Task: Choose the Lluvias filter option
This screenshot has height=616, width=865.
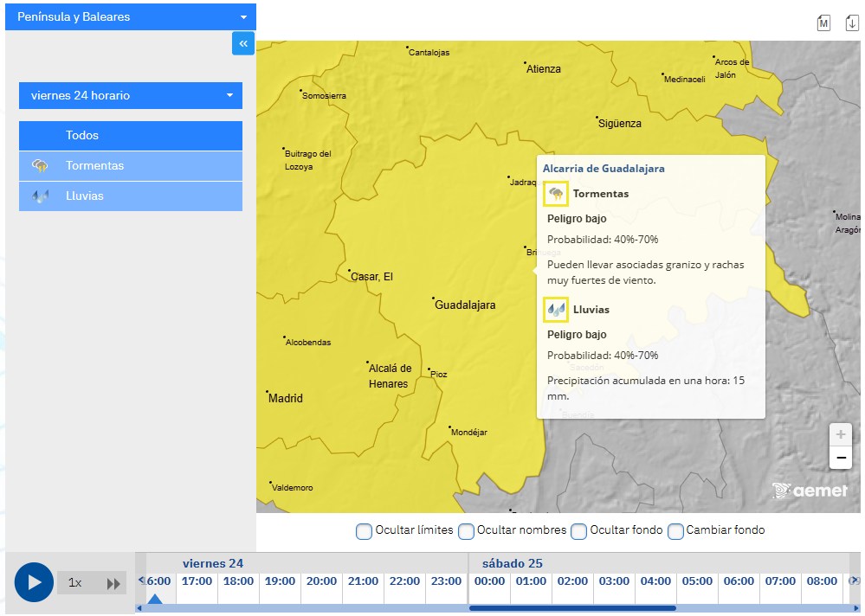Action: (x=130, y=196)
